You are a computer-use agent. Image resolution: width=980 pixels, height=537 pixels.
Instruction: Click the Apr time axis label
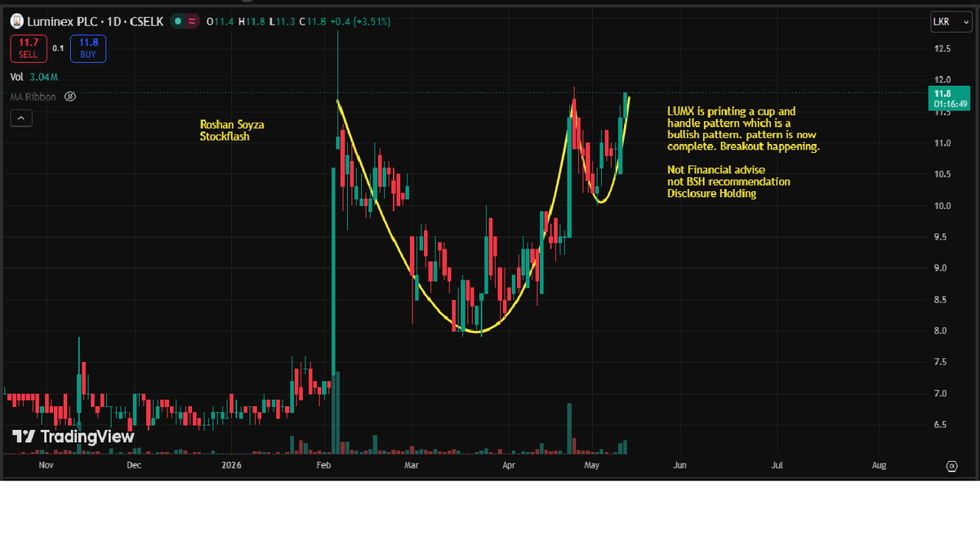click(x=509, y=465)
